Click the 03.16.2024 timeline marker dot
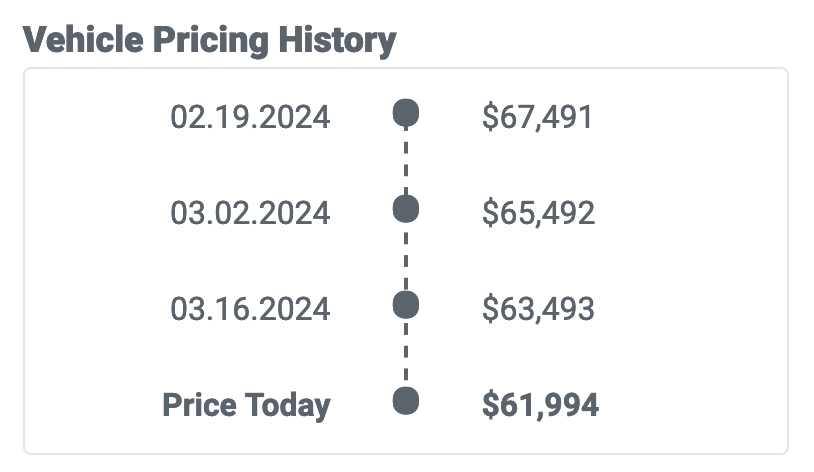This screenshot has width=814, height=472. (x=405, y=305)
